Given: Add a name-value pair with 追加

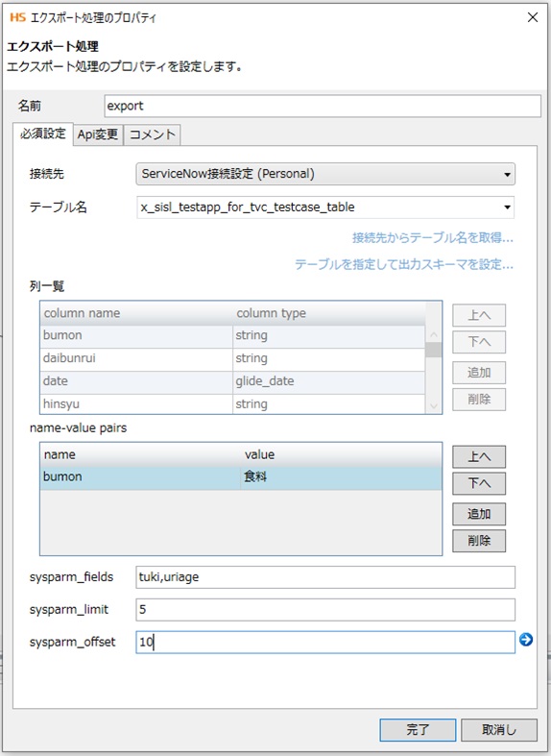Looking at the screenshot, I should [x=479, y=514].
